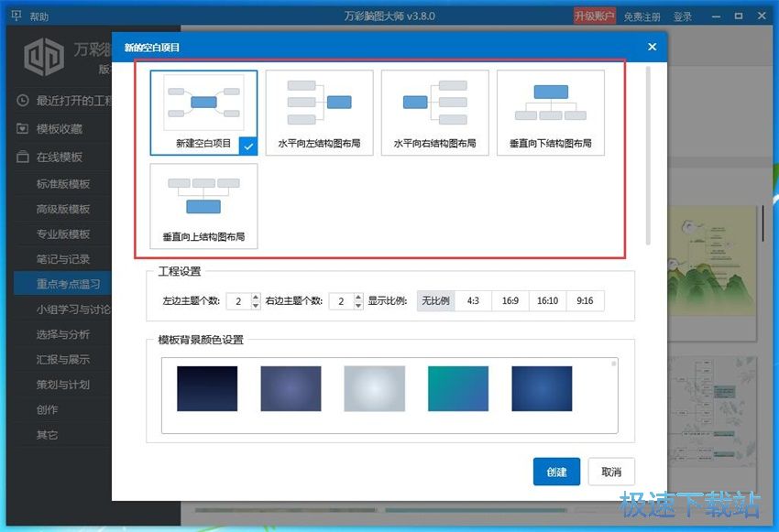Viewport: 779px width, 532px height.
Task: Increase 左边主题个数 with up arrow
Action: tap(256, 297)
